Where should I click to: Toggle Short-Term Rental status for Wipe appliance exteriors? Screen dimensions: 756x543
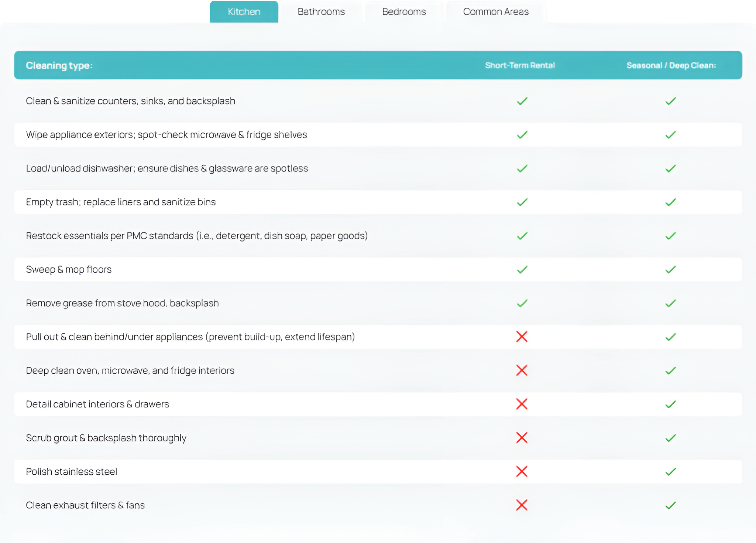pyautogui.click(x=522, y=134)
